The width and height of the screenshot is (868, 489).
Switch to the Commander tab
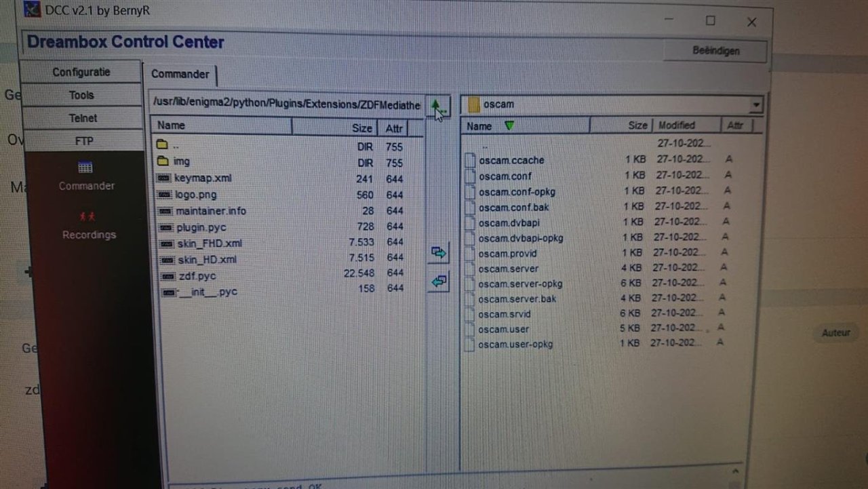[180, 74]
